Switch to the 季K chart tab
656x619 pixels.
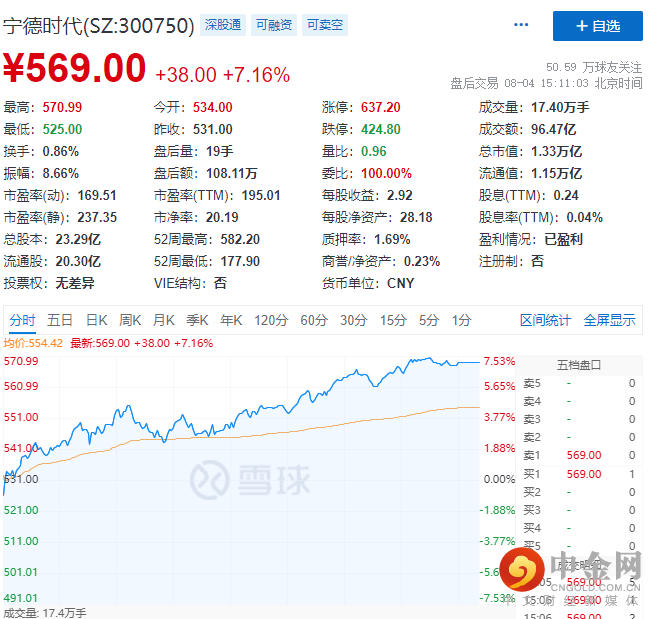coord(197,320)
